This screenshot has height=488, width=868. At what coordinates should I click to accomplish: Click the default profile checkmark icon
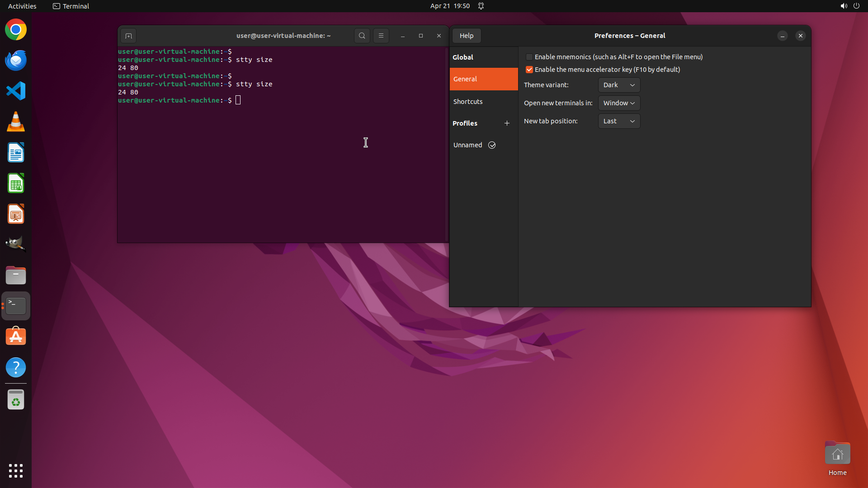tap(492, 145)
